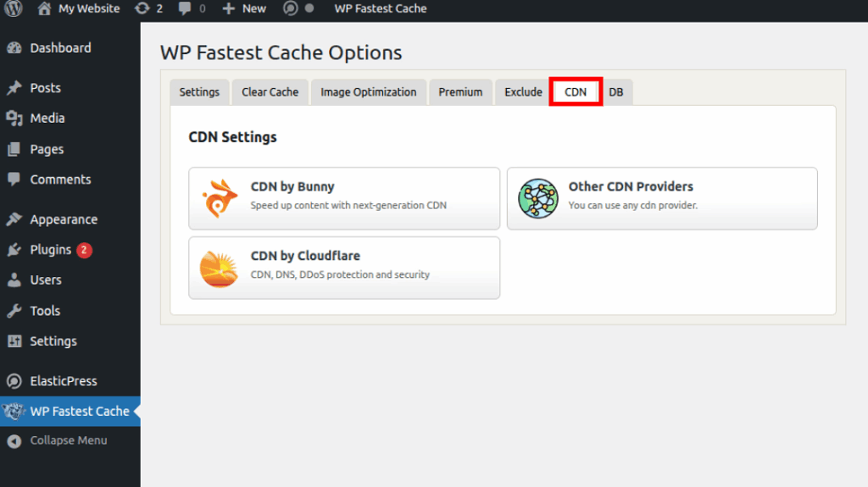Click the Comments speech bubble in sidebar
The image size is (868, 487).
coord(14,180)
